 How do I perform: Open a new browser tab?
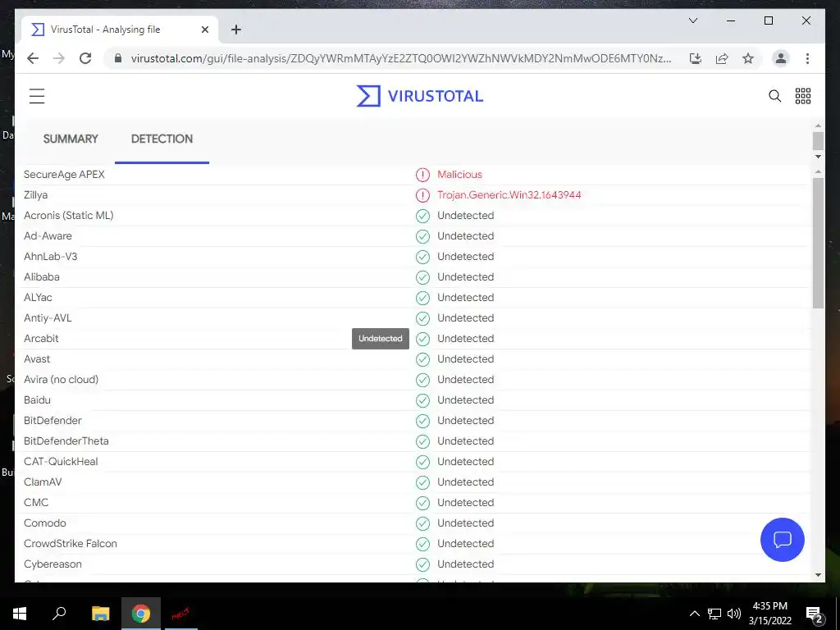(x=236, y=30)
